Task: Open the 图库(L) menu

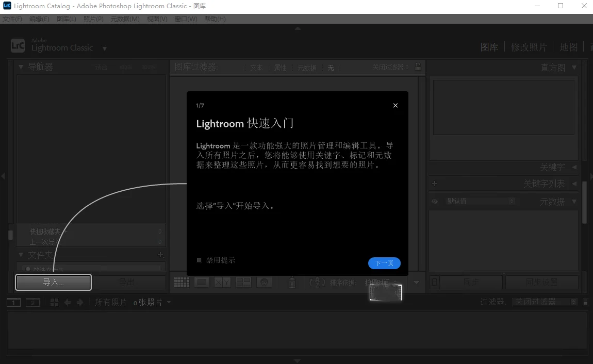Action: [x=66, y=19]
